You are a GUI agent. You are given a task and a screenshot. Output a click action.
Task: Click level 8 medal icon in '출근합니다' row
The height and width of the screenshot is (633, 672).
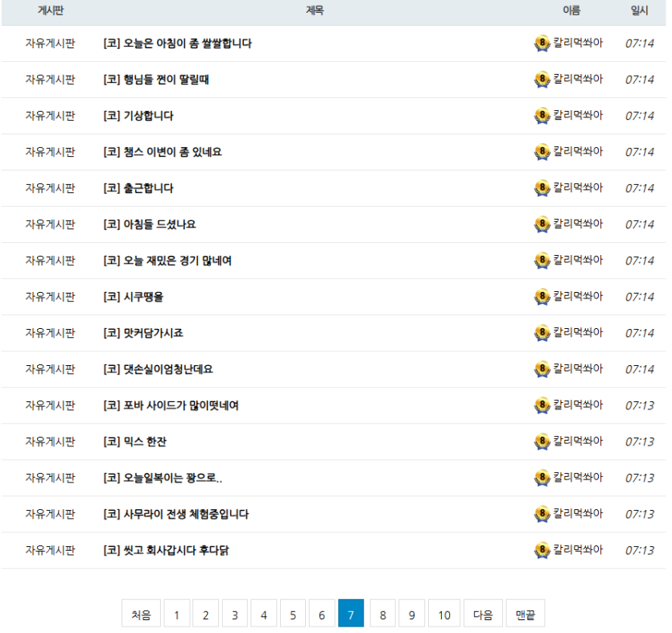(542, 188)
